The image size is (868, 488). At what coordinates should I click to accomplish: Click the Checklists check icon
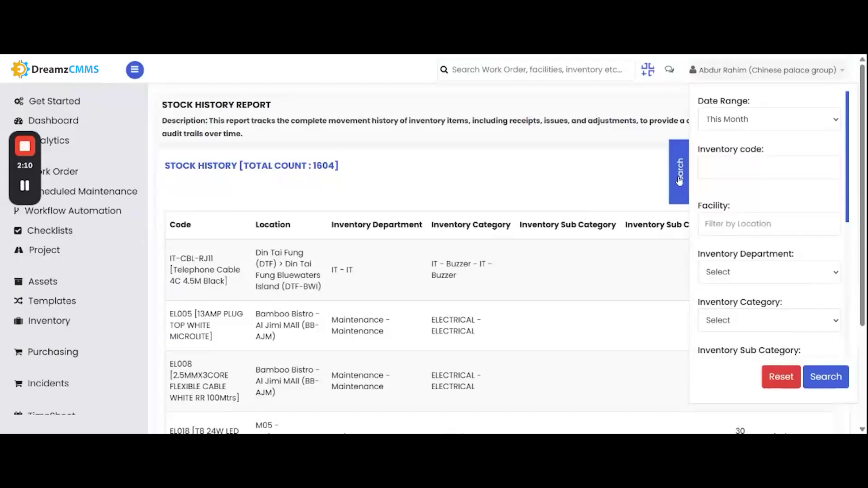[18, 231]
